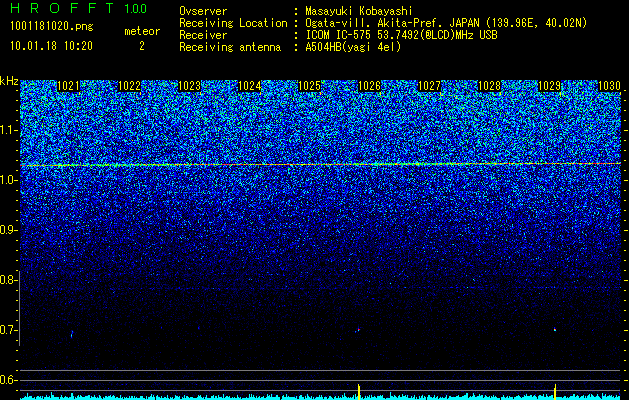Click the 1024 time marker

[x=250, y=86]
